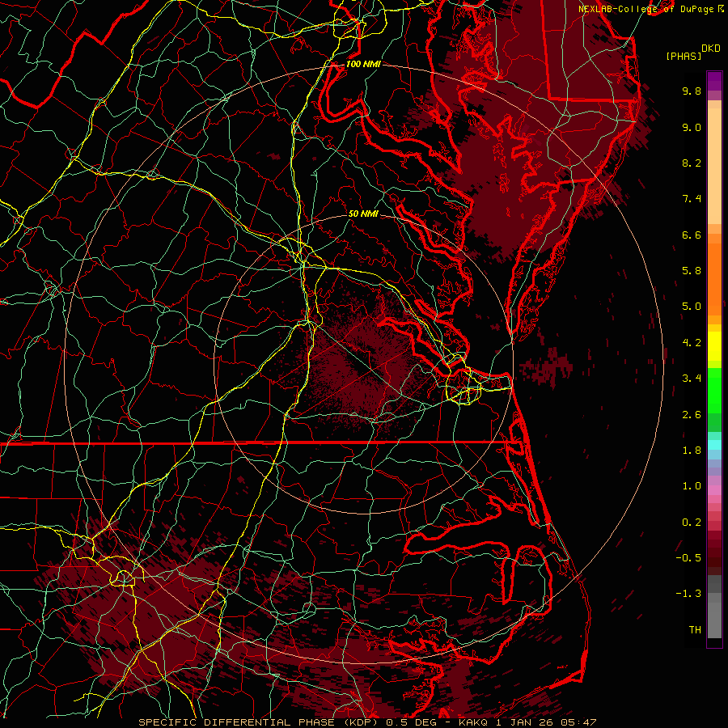728x728 pixels.
Task: Click the 3.4 scale value
Action: pyautogui.click(x=692, y=379)
